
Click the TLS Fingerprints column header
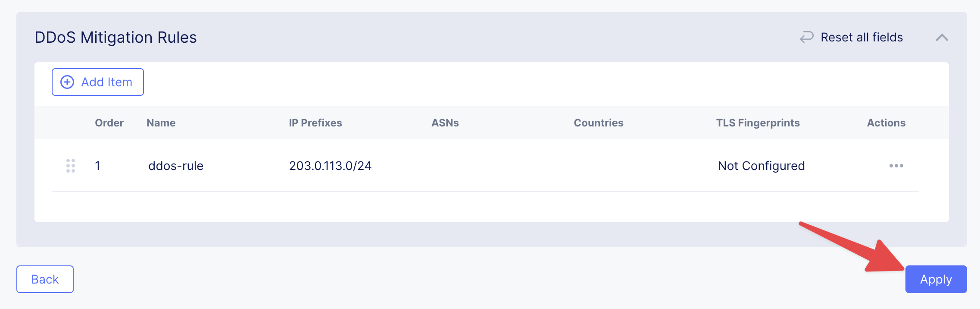[758, 123]
